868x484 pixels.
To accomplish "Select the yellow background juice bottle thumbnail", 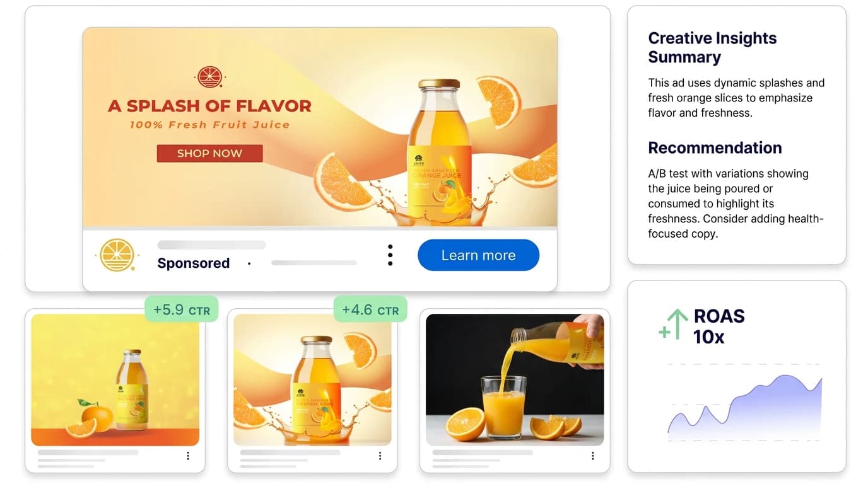I will click(x=115, y=378).
